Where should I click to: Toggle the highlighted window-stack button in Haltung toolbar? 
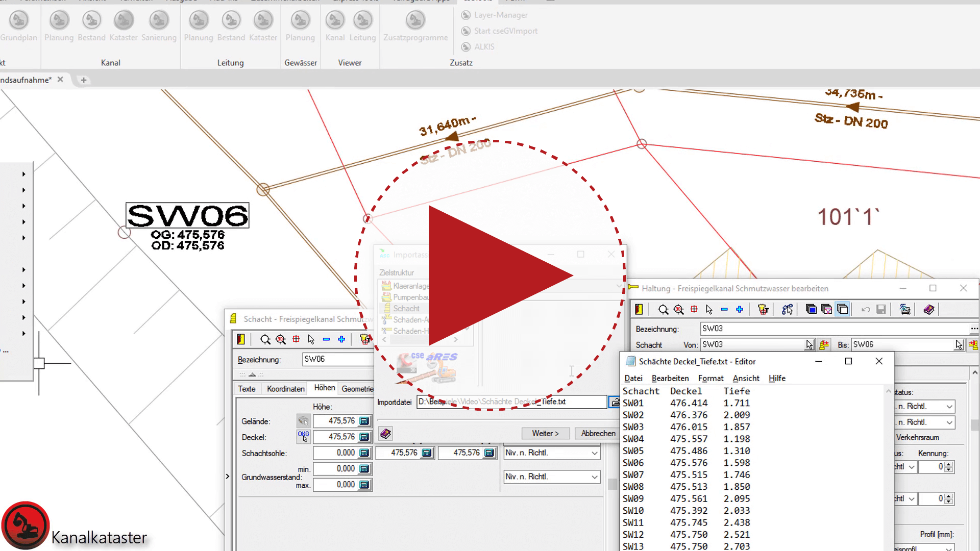(x=843, y=310)
